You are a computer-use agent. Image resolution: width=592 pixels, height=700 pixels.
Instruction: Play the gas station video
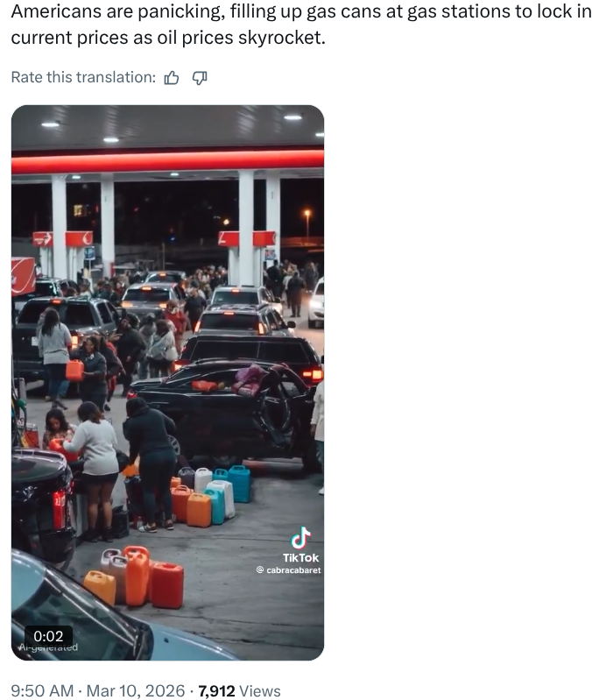tap(168, 383)
